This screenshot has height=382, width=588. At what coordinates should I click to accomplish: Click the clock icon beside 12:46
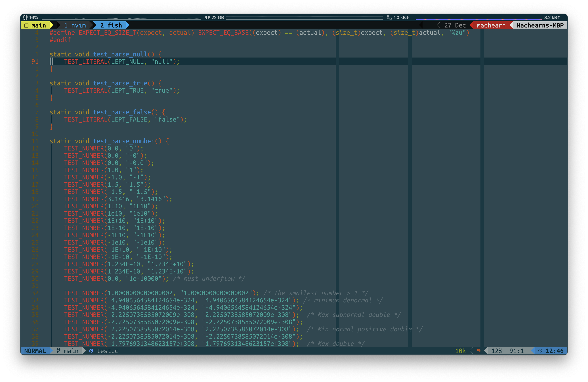click(540, 351)
